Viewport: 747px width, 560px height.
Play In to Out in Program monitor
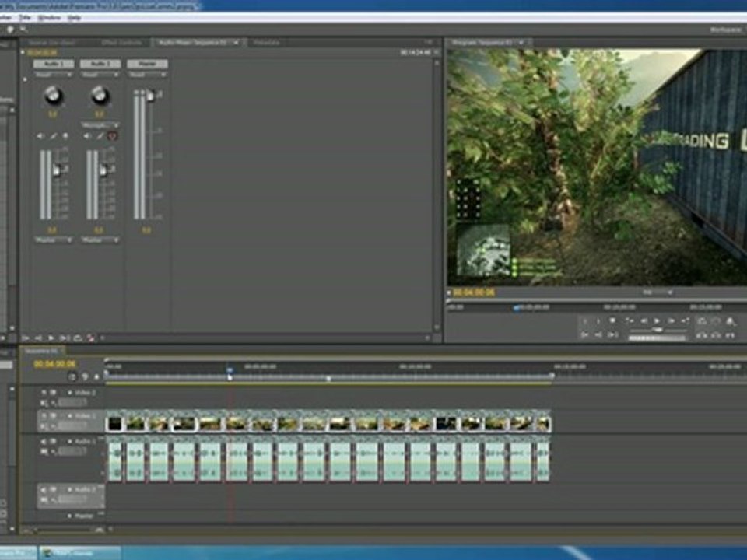[612, 334]
